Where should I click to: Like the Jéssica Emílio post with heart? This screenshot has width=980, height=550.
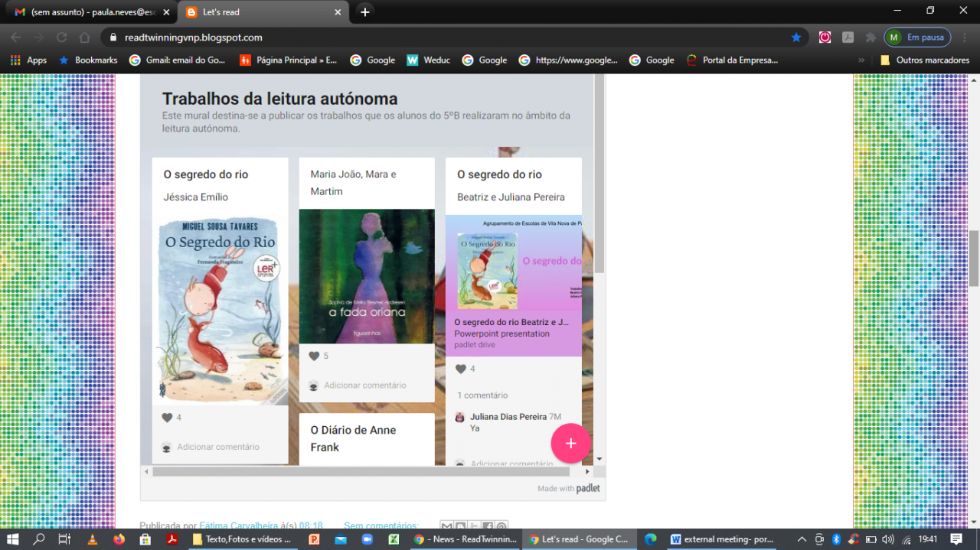coord(167,418)
